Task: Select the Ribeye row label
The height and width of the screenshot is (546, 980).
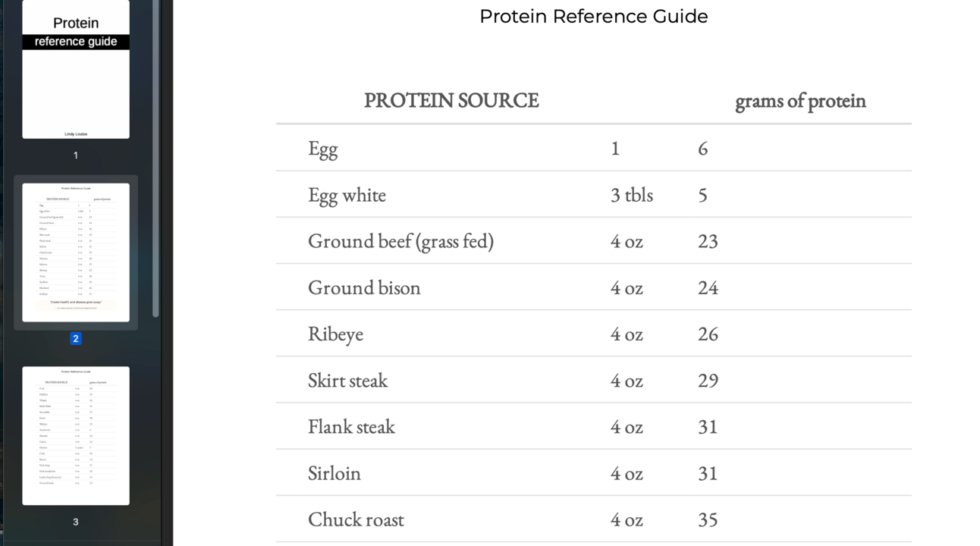Action: tap(335, 334)
